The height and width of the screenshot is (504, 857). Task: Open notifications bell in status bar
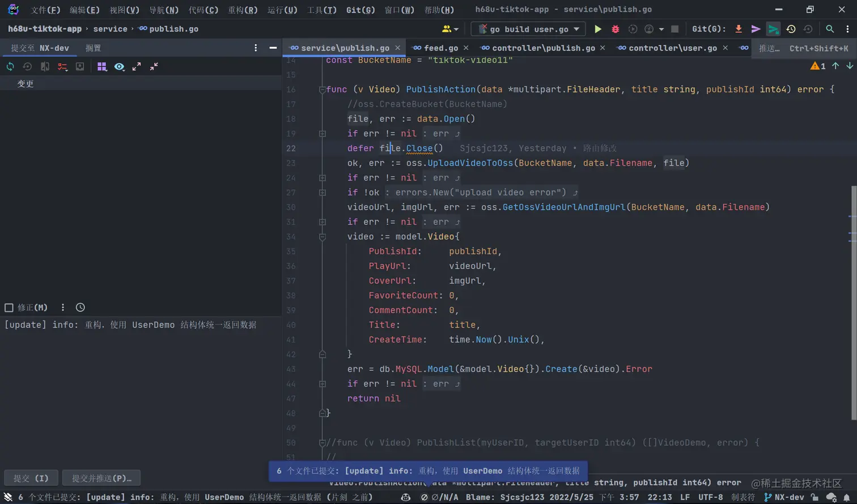click(x=847, y=497)
